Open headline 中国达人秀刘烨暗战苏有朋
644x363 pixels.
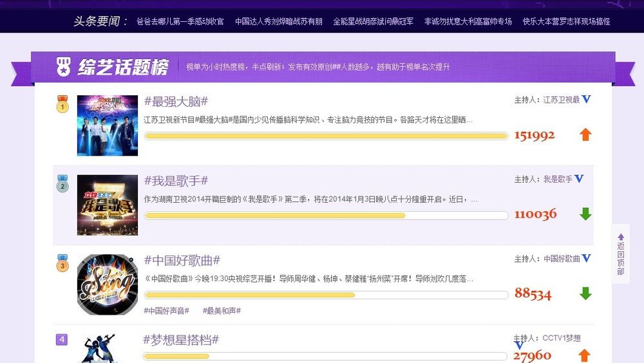click(278, 21)
